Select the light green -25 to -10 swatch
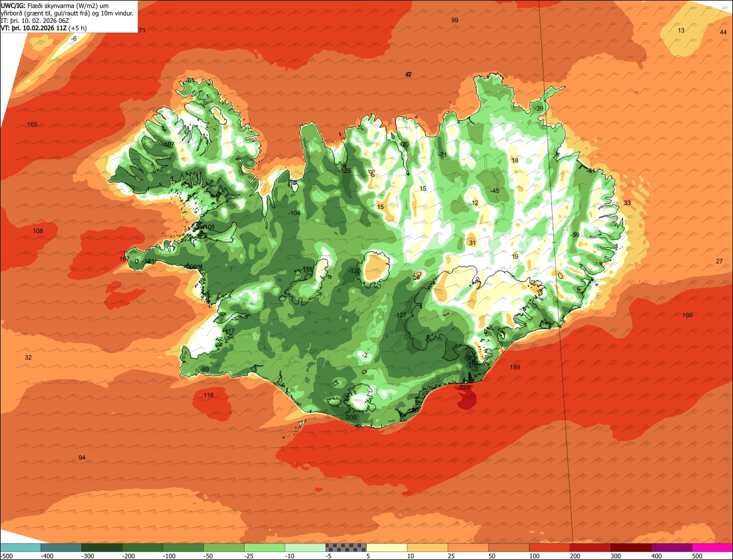Screen dimensions: 733x560 click(x=265, y=547)
